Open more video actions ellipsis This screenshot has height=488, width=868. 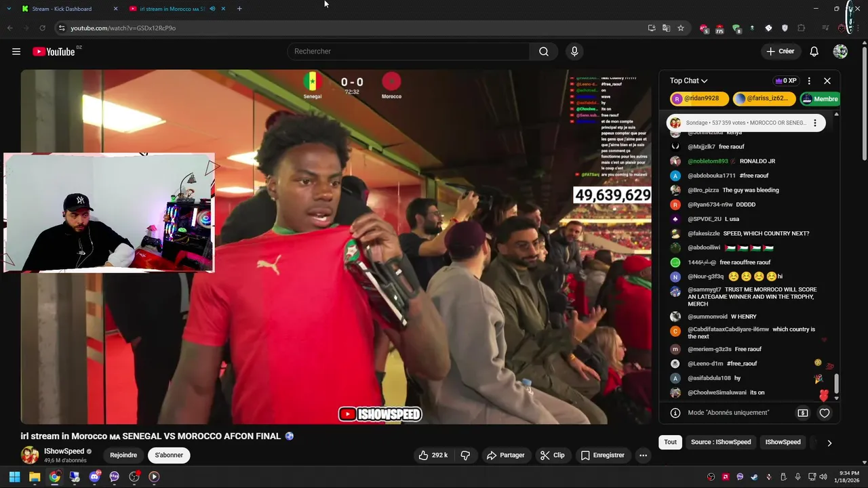tap(643, 455)
